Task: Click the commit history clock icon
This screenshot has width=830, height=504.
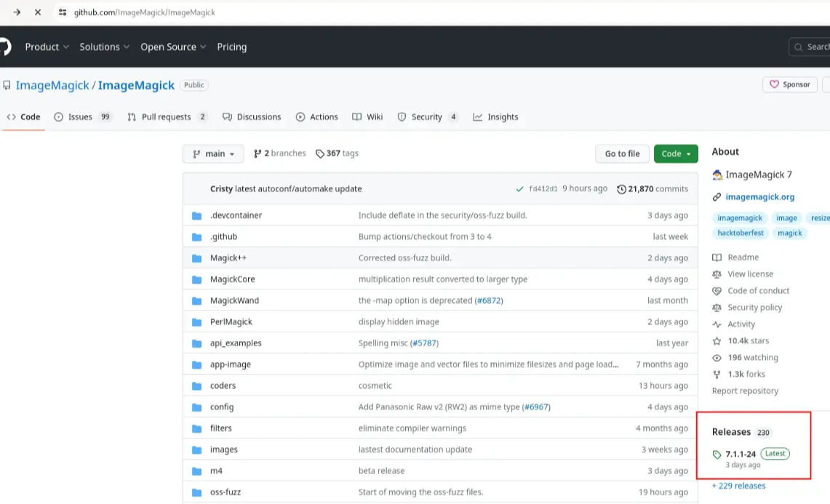Action: 621,189
